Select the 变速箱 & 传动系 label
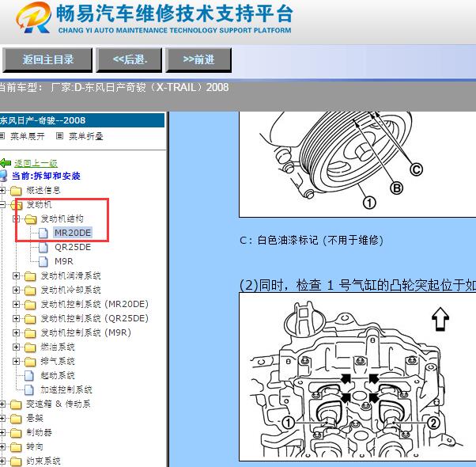 click(59, 404)
